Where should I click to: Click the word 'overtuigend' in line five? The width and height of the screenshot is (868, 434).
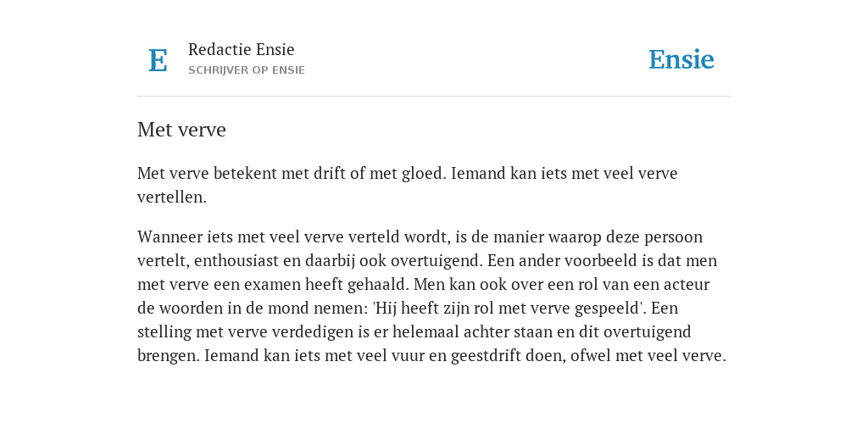pyautogui.click(x=647, y=332)
